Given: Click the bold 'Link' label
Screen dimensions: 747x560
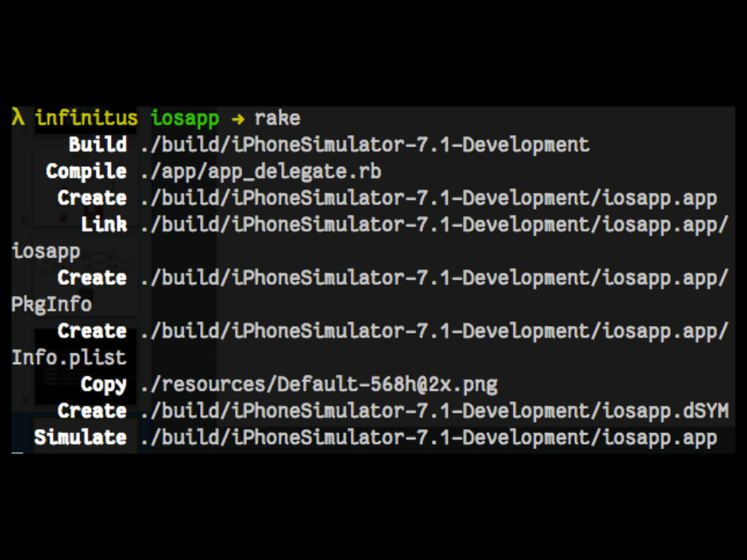Looking at the screenshot, I should (104, 225).
